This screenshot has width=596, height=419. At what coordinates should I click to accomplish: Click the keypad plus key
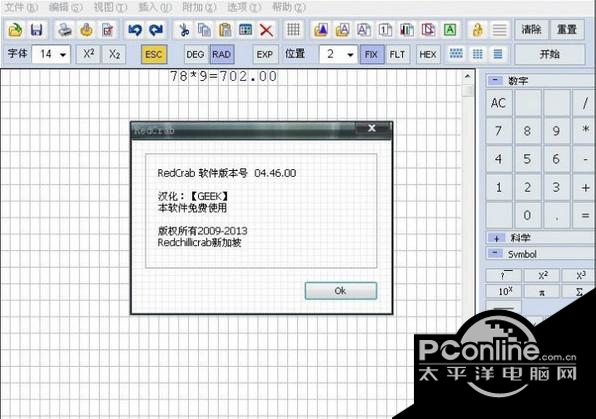pyautogui.click(x=585, y=187)
